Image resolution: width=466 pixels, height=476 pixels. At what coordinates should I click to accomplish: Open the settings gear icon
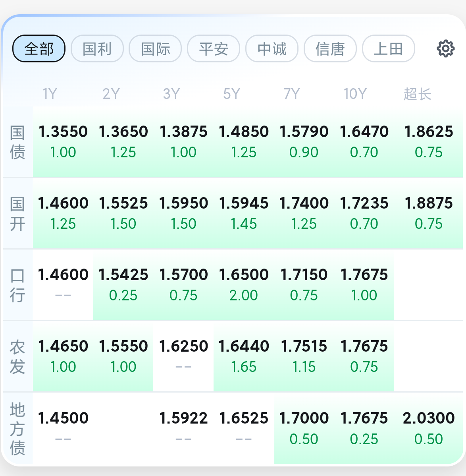pos(445,48)
